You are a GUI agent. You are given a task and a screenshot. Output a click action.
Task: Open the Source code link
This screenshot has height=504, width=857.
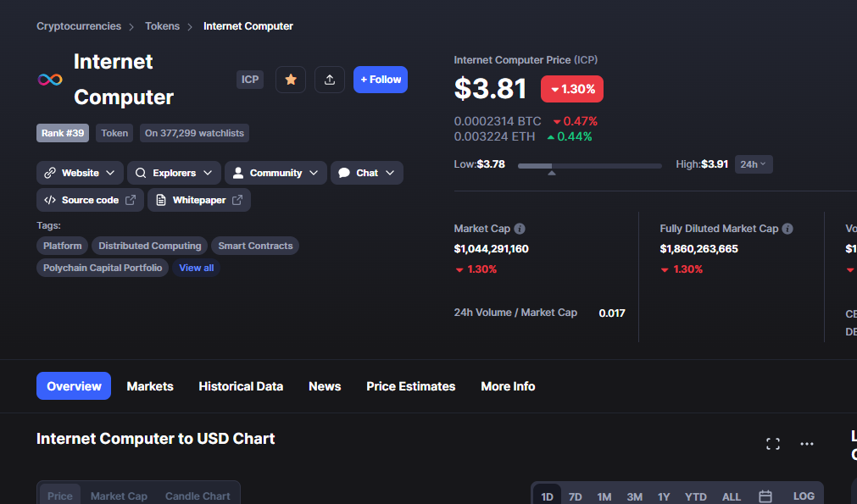(x=90, y=201)
